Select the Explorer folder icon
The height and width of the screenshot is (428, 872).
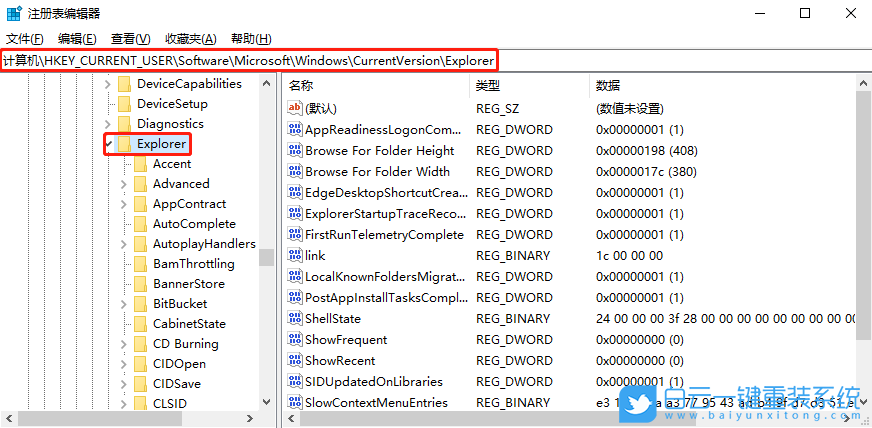tap(125, 144)
